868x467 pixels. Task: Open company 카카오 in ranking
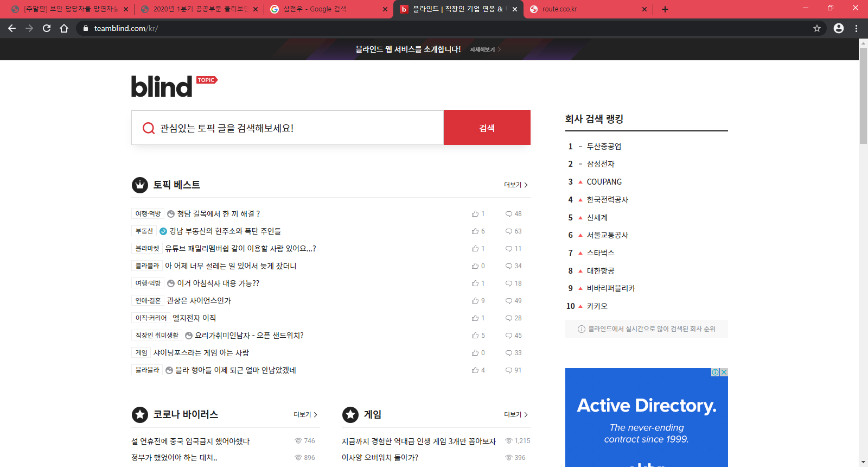point(597,306)
